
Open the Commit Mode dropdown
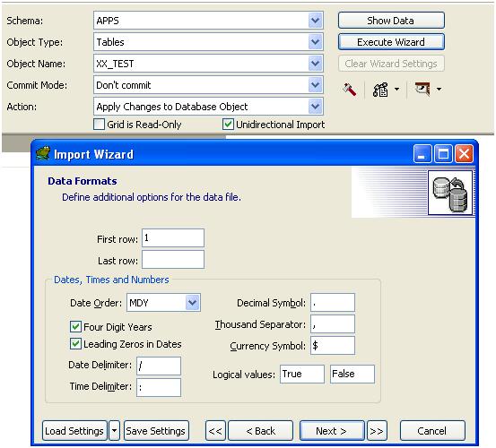point(315,85)
